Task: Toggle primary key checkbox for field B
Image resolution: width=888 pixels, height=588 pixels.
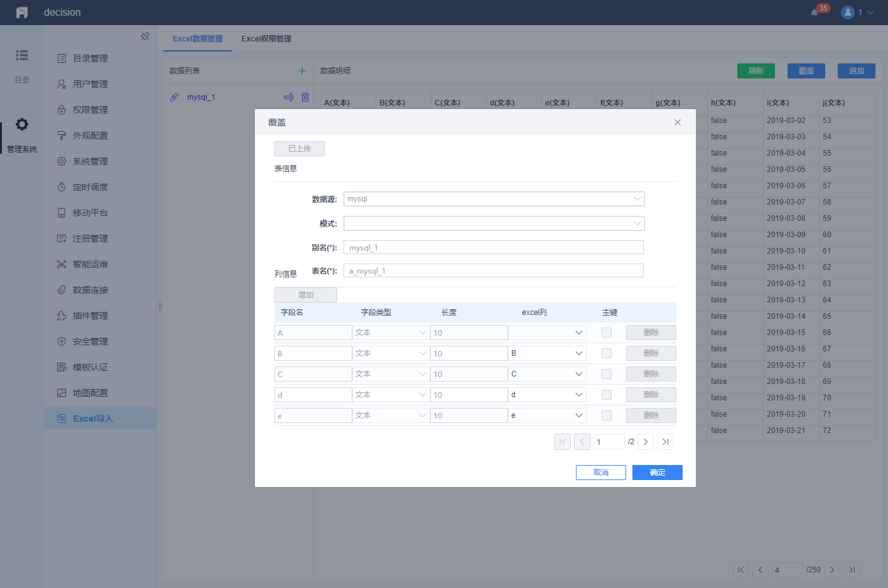Action: coord(607,353)
